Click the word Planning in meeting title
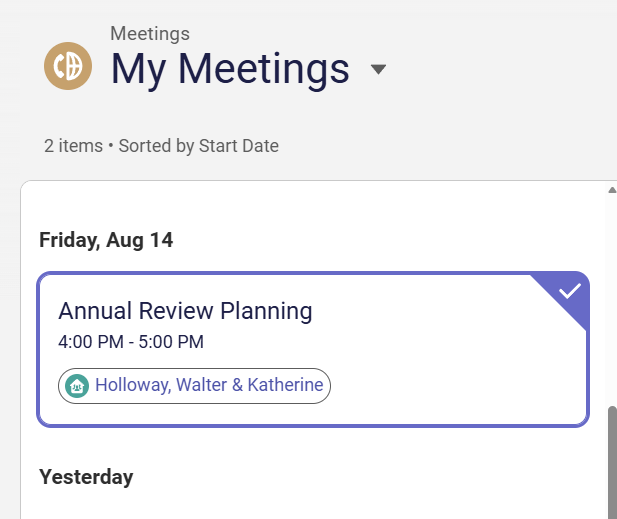 pos(266,312)
